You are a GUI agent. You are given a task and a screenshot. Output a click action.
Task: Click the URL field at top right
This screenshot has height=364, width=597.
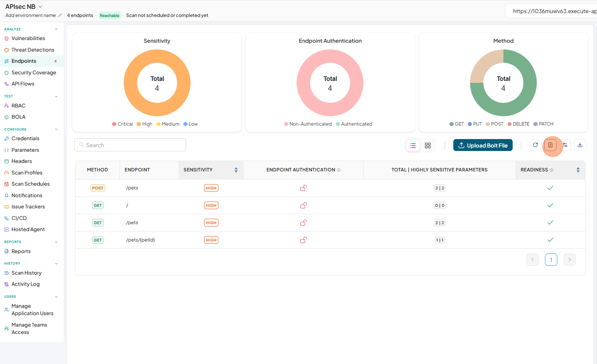point(551,11)
